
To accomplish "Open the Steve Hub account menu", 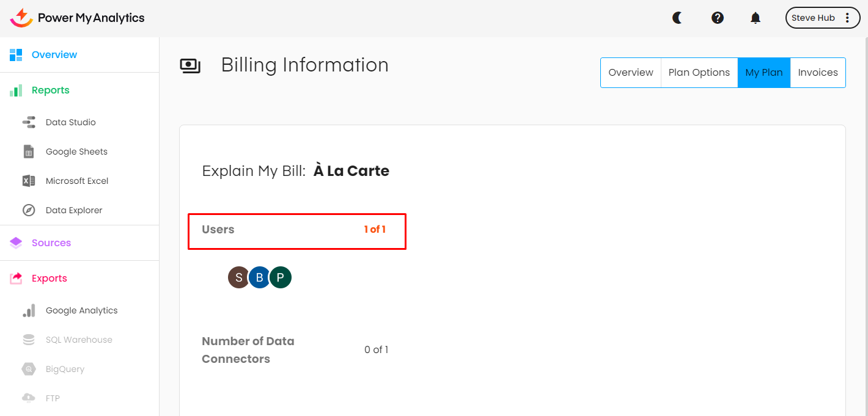I will [822, 18].
